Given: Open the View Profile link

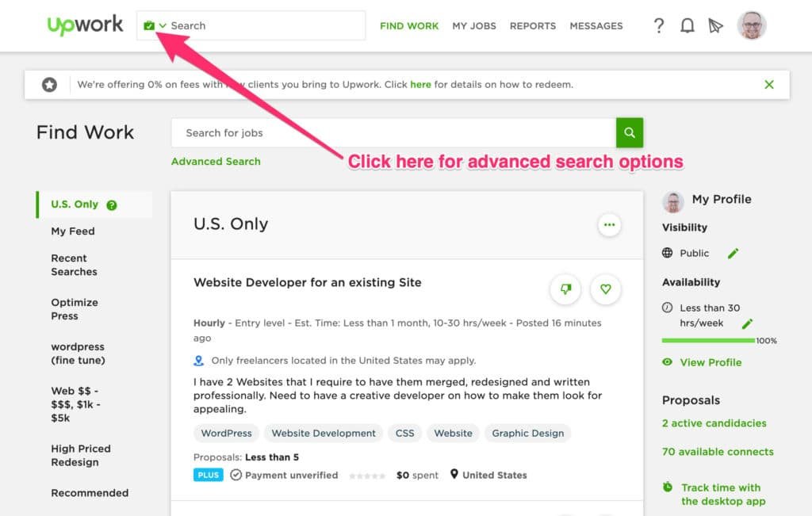Looking at the screenshot, I should coord(710,362).
